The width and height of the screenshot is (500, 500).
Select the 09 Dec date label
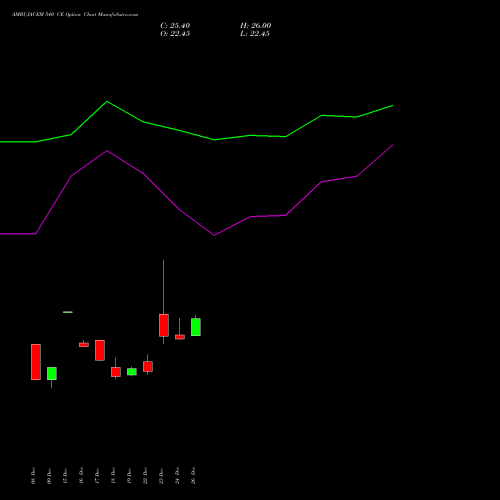[x=49, y=476]
